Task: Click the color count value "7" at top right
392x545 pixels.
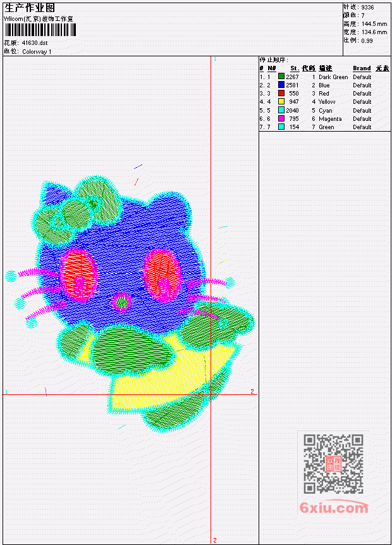Action: [x=363, y=16]
